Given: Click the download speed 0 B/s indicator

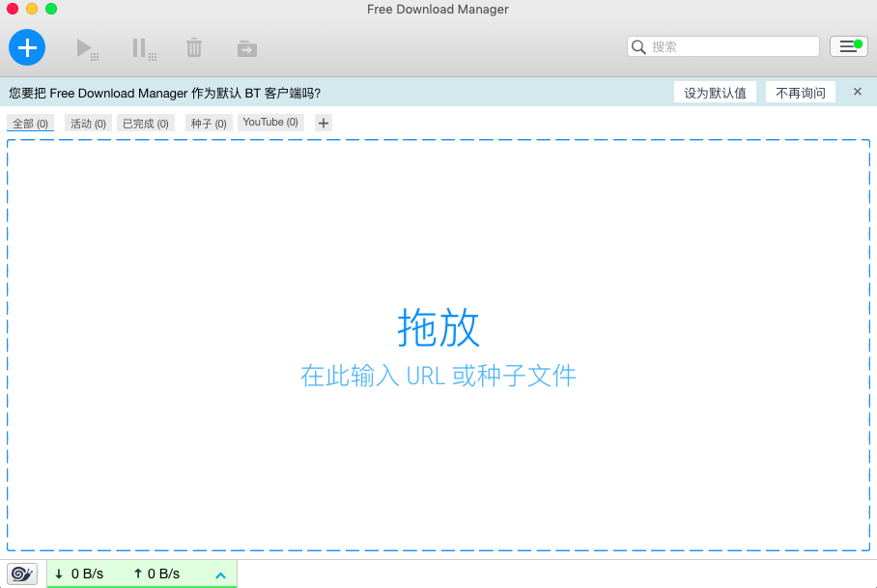Looking at the screenshot, I should coord(79,574).
